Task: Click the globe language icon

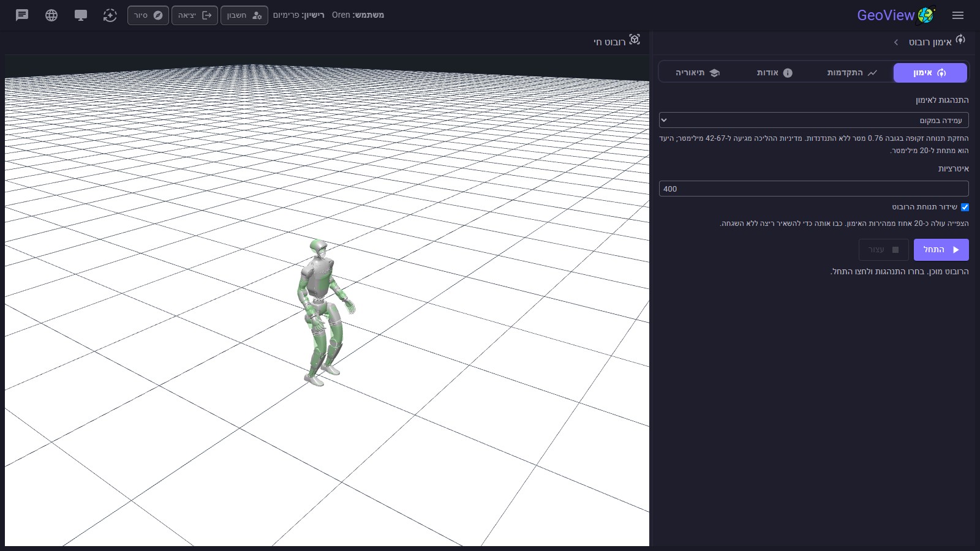Action: (51, 15)
